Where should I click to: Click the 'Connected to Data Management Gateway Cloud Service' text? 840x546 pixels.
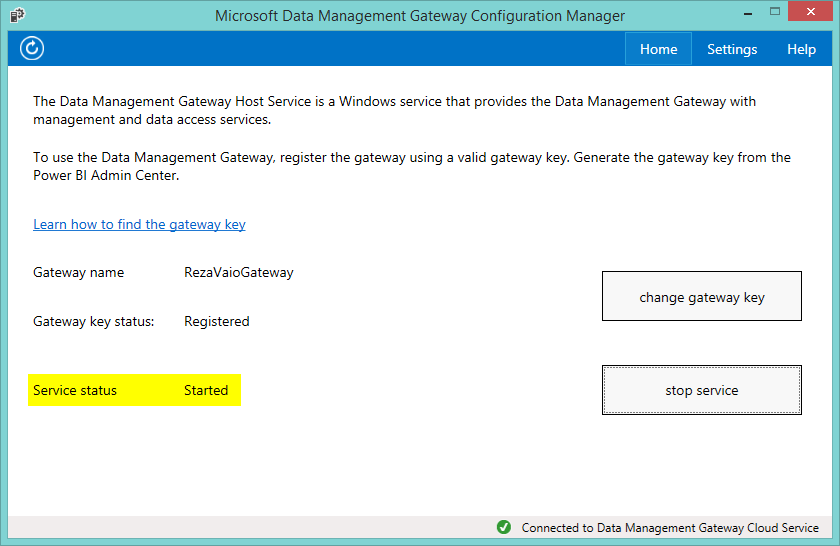[x=670, y=528]
